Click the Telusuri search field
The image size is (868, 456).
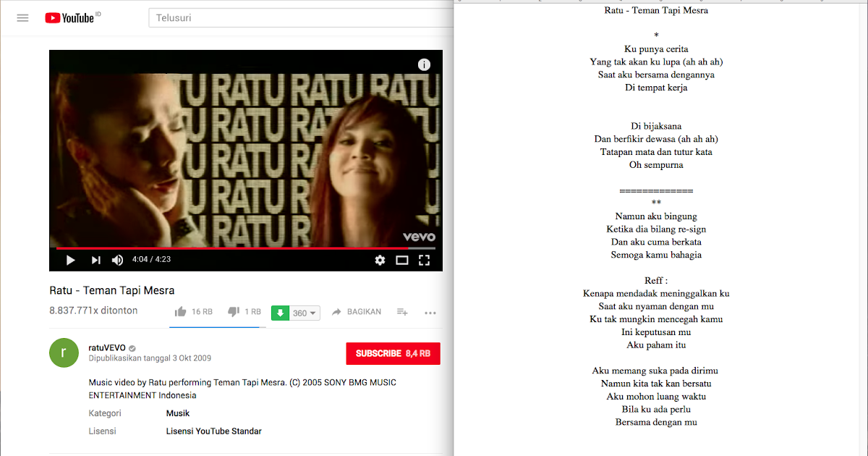(300, 17)
